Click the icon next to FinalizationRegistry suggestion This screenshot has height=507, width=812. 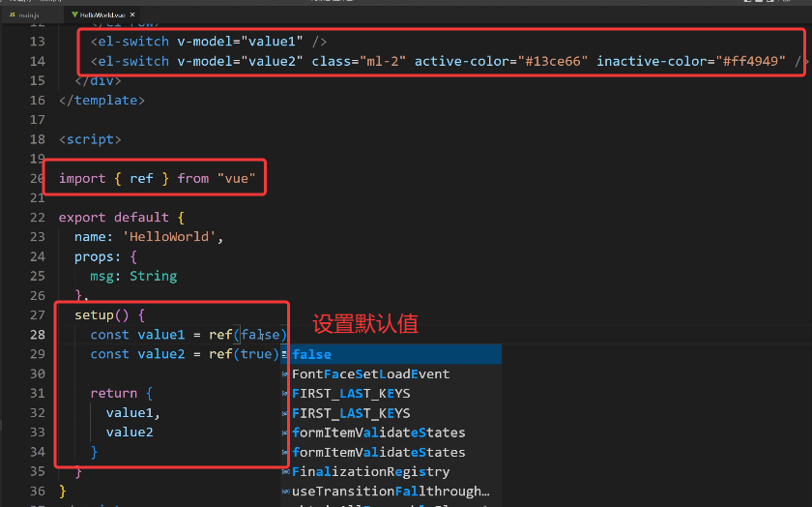coord(285,472)
